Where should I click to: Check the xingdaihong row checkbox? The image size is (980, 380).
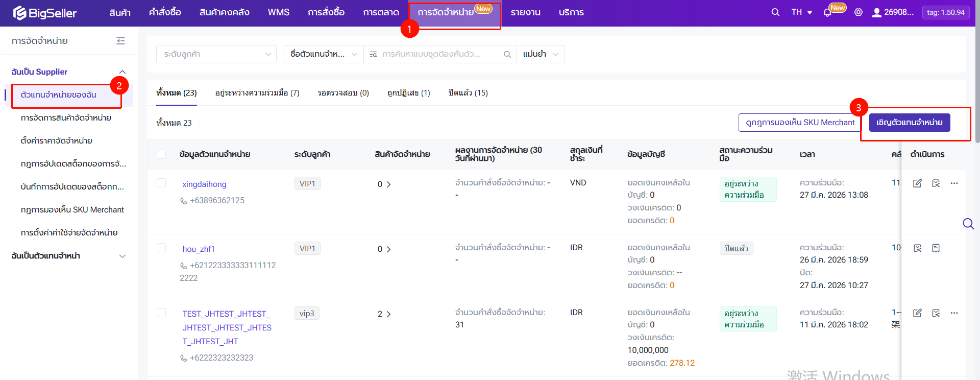[161, 183]
